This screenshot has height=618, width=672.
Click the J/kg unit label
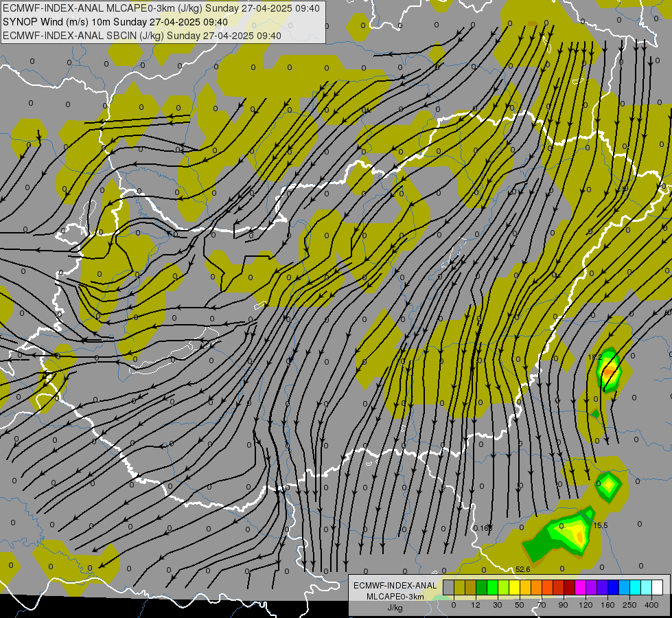pos(395,608)
